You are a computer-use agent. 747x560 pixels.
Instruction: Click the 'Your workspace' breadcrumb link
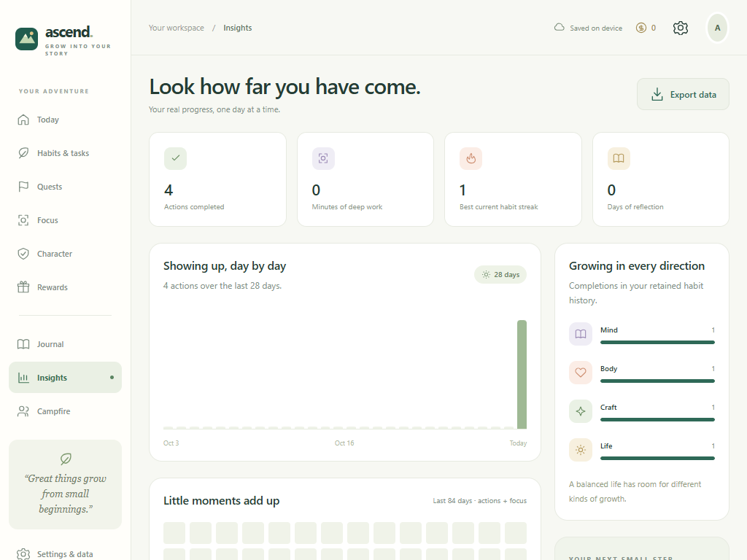click(177, 28)
